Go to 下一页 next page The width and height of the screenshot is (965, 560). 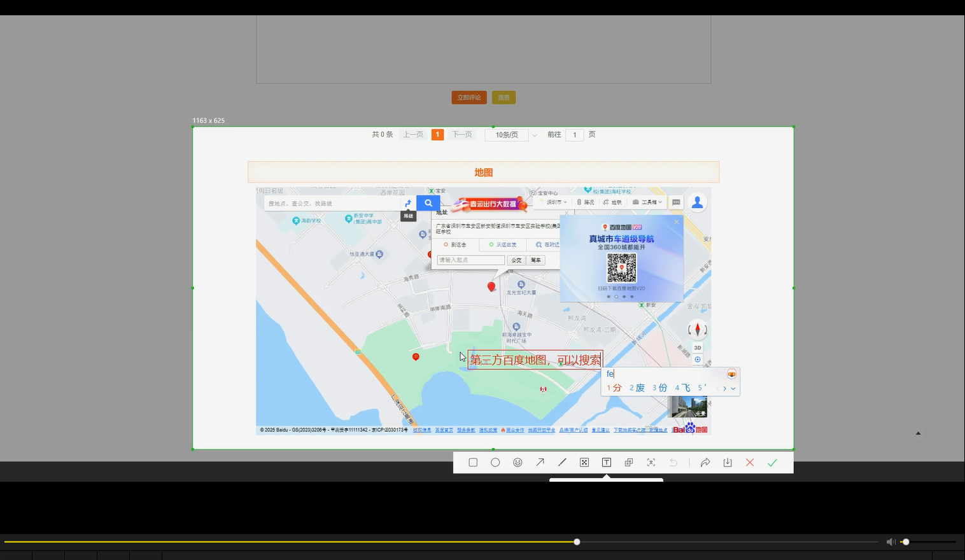[462, 135]
